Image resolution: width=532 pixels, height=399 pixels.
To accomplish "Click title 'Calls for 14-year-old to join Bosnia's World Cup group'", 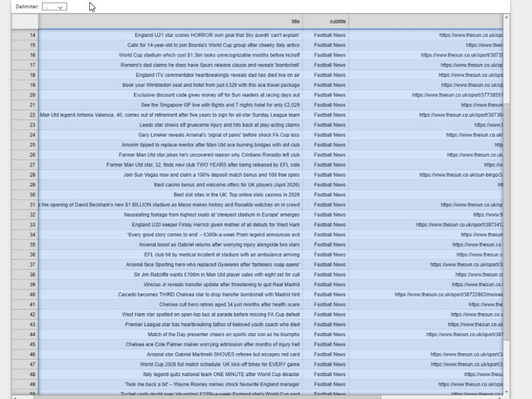I will click(x=213, y=45).
